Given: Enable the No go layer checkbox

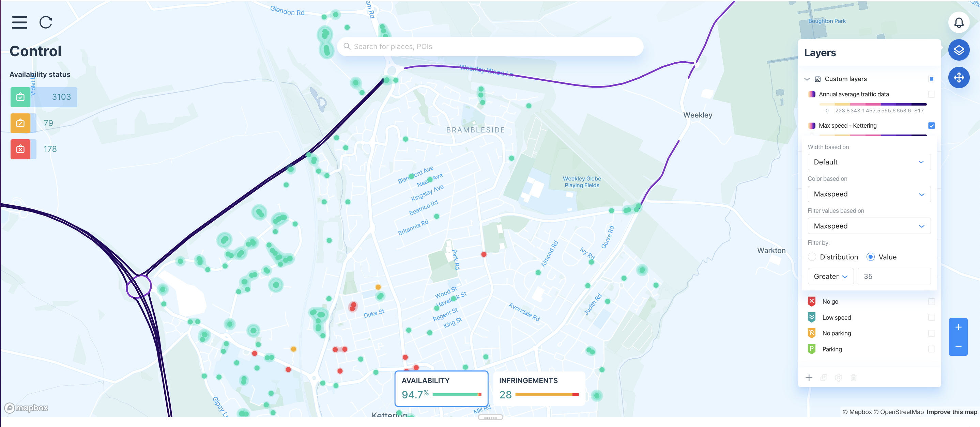Looking at the screenshot, I should (931, 302).
